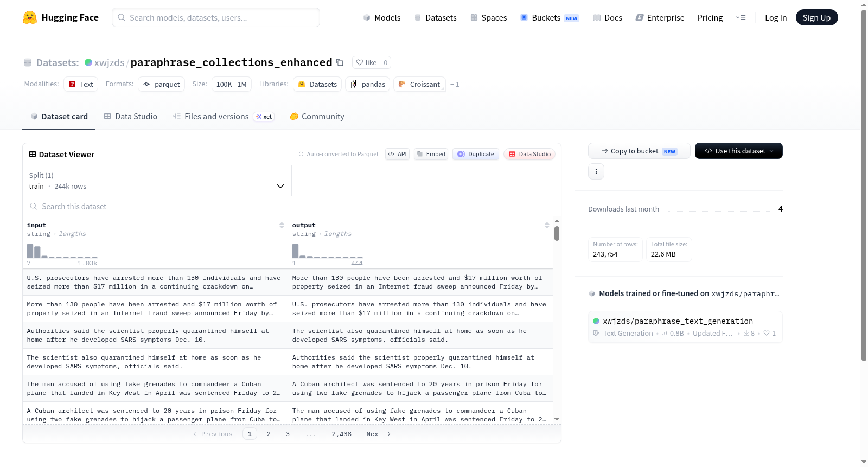The height and width of the screenshot is (467, 868).
Task: Click the three-dot more options button
Action: (x=596, y=171)
